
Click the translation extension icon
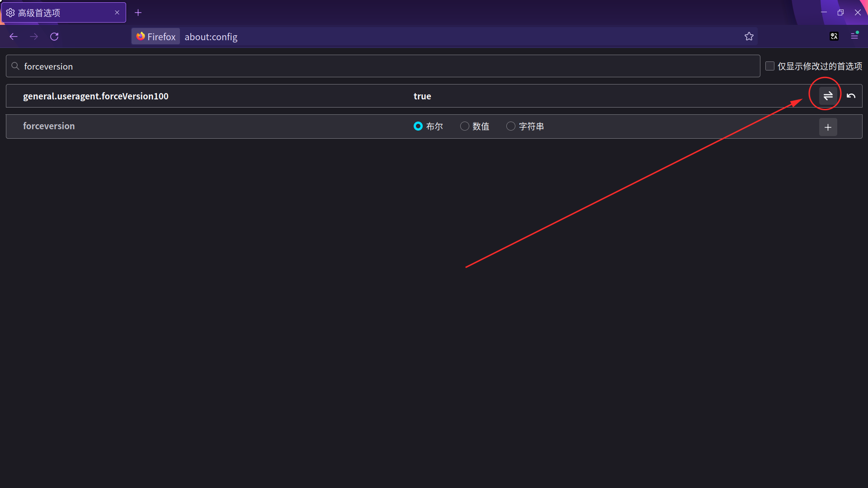tap(834, 37)
